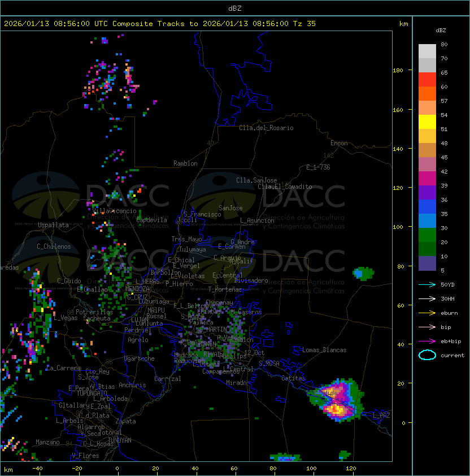Click the 'Ugarteche' map label

pyautogui.click(x=140, y=358)
